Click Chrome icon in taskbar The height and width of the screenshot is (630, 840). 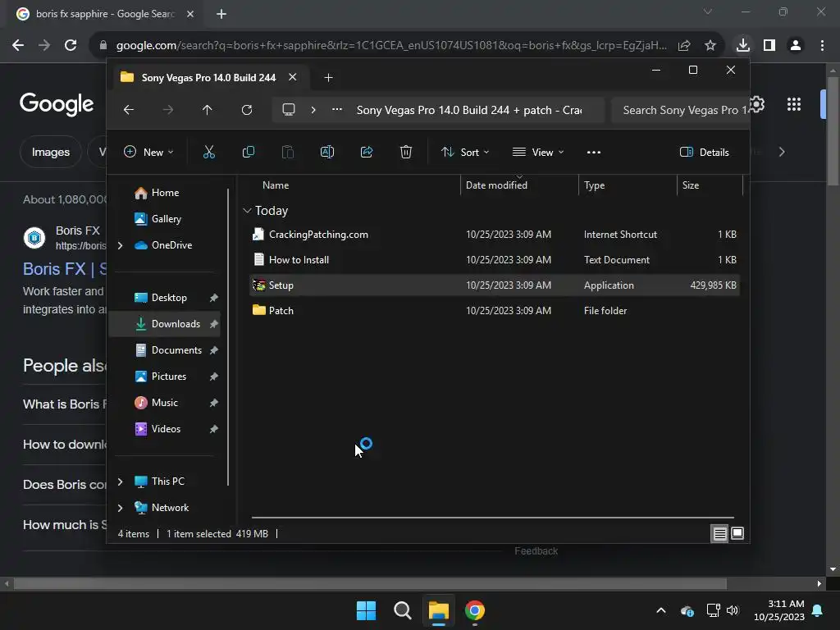[475, 610]
